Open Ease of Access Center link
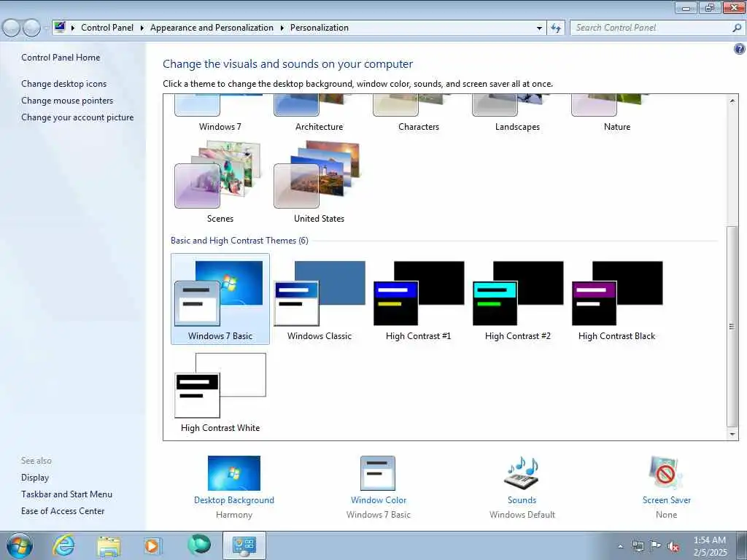 63,511
